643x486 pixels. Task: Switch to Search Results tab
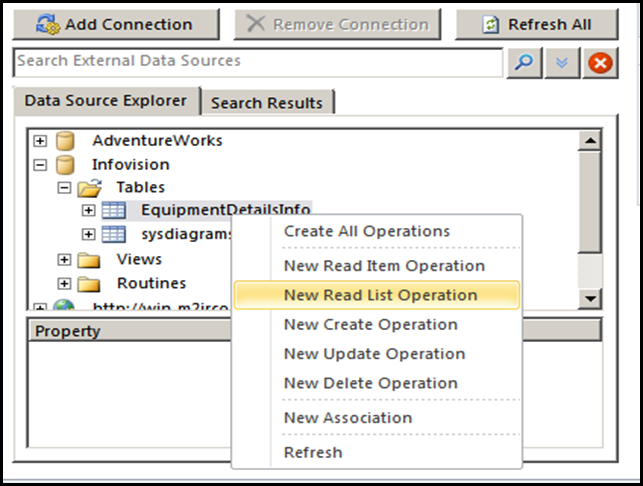pyautogui.click(x=267, y=103)
